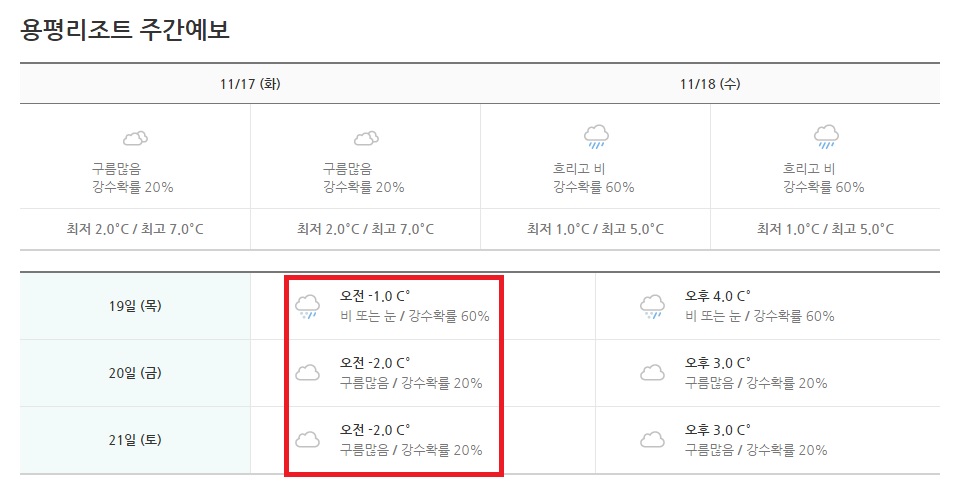
Task: Click first 흐리고 비 강수확률 60% text
Action: (593, 178)
